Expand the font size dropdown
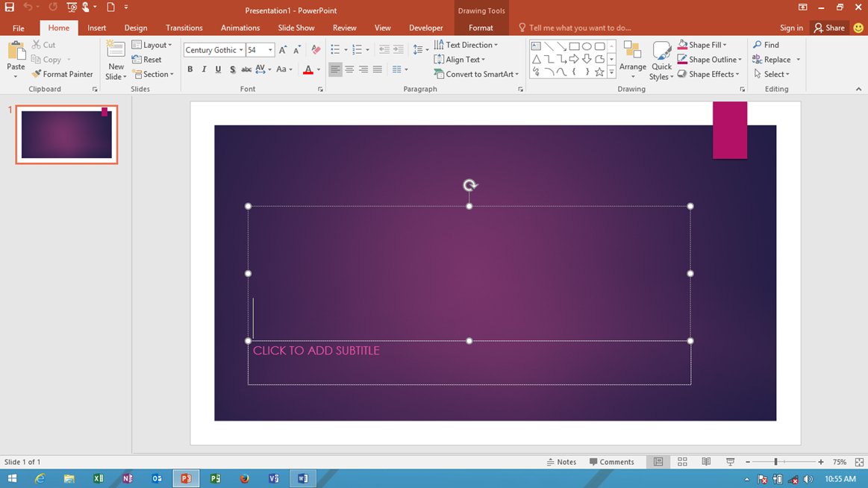868x488 pixels. (x=270, y=50)
